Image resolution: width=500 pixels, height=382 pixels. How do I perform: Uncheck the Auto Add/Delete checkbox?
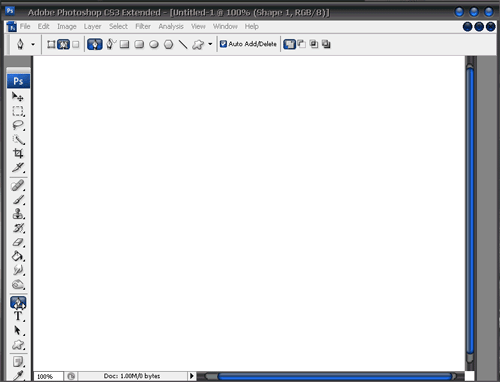tap(223, 44)
